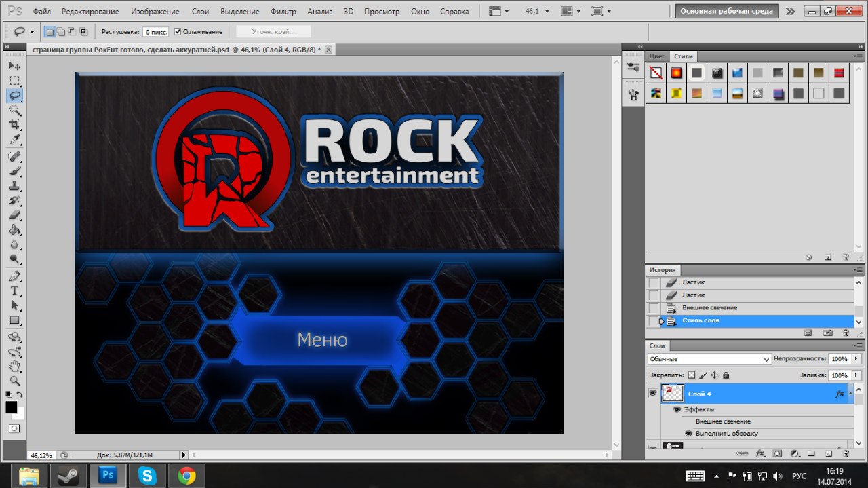Open Photoshop from the taskbar
This screenshot has height=488, width=868.
[x=108, y=475]
